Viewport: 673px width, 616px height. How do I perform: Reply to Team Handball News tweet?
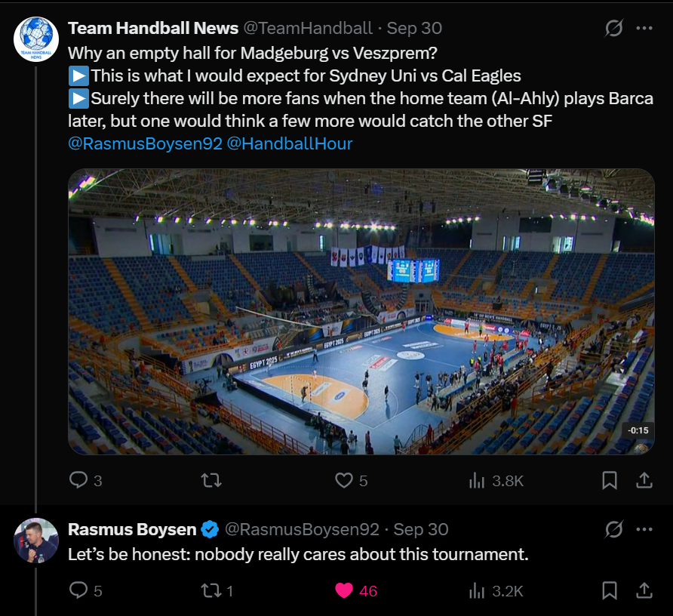[x=78, y=480]
